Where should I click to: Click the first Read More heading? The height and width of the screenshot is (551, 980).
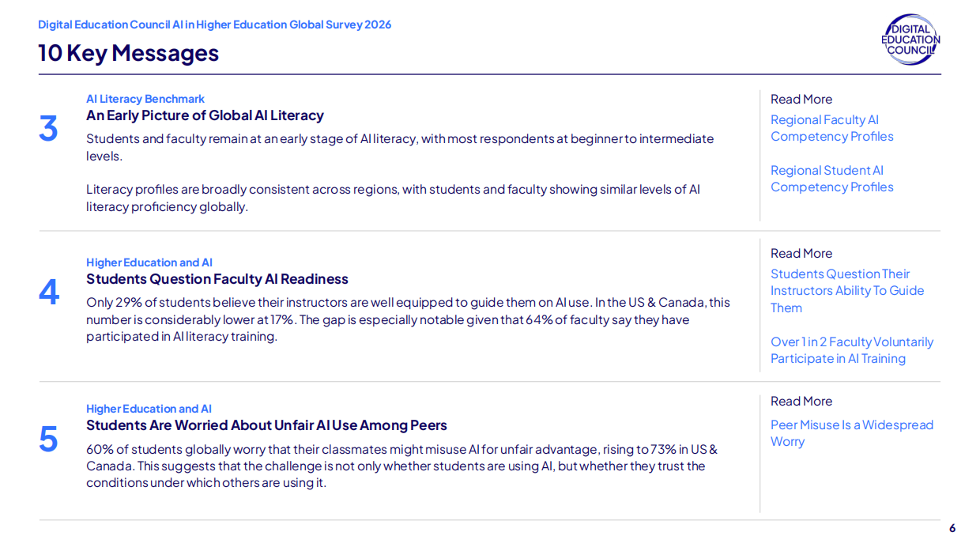click(801, 99)
